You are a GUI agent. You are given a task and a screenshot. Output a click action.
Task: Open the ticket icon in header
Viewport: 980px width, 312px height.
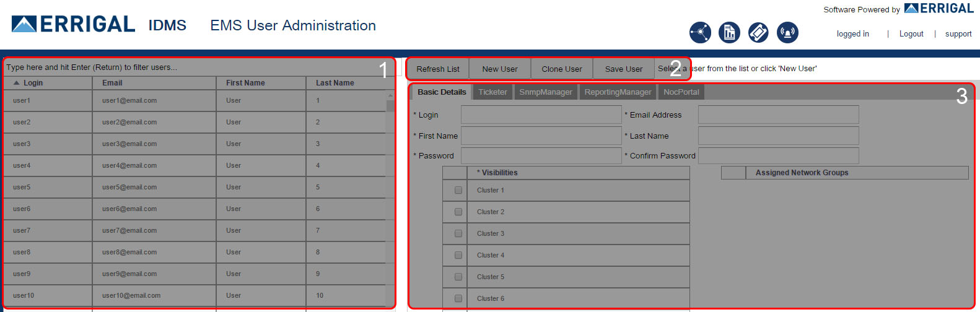click(x=758, y=32)
